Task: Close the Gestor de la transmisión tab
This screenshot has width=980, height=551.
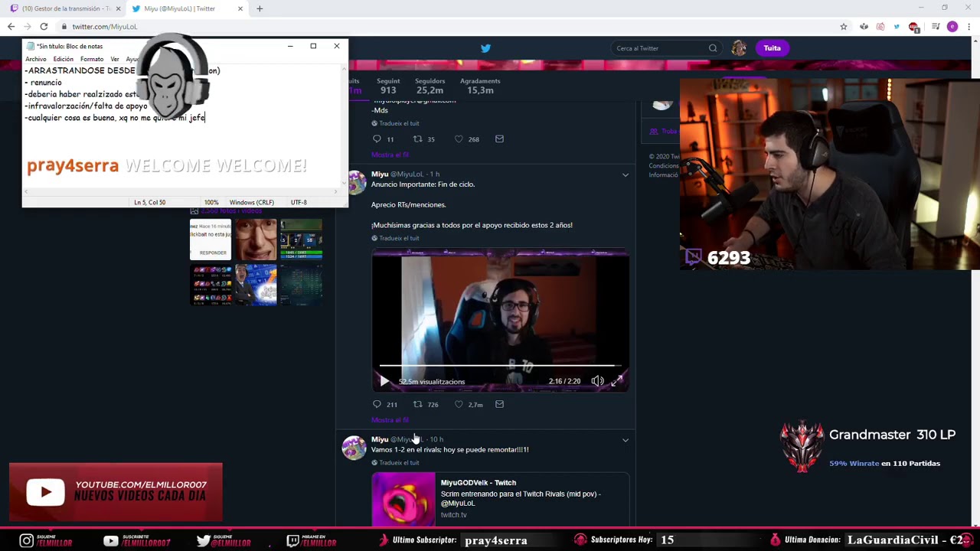Action: click(118, 8)
